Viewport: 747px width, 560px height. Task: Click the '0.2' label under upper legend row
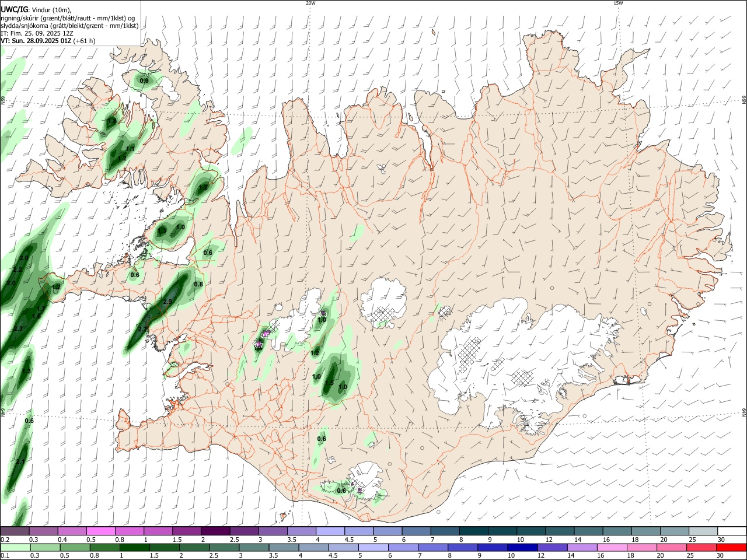5,540
